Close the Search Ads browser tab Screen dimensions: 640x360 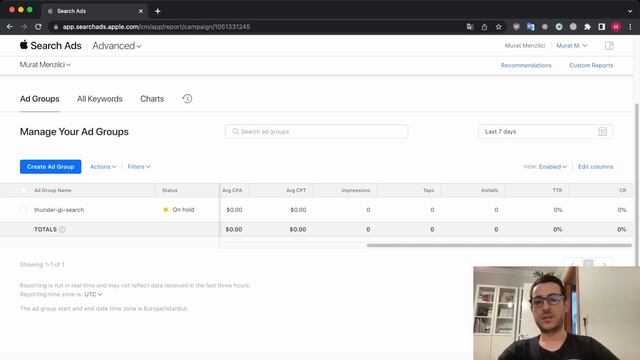(x=141, y=11)
